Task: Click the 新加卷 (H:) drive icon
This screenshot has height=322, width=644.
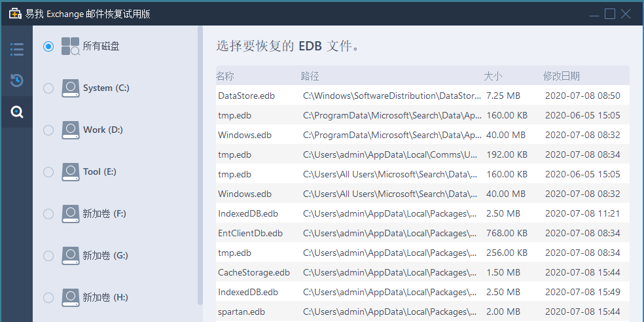Action: coord(71,298)
